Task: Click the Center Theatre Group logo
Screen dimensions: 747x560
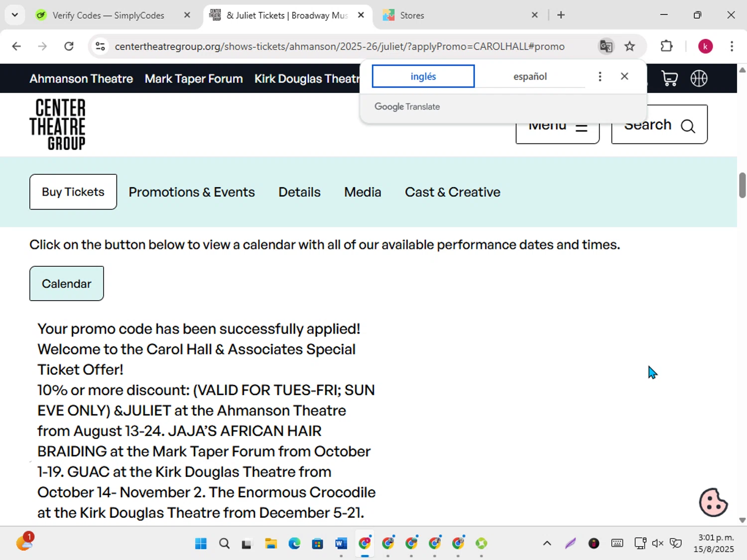Action: (x=57, y=124)
